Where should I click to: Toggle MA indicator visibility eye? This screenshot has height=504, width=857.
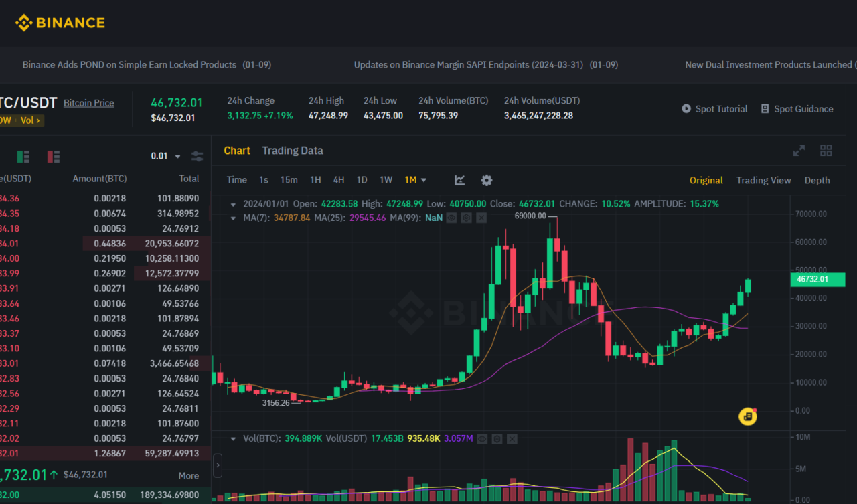pos(452,218)
